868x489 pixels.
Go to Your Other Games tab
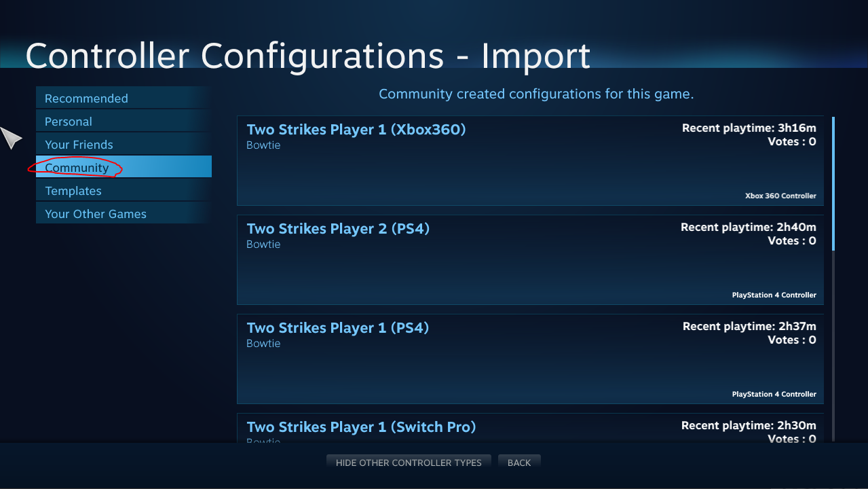(96, 214)
